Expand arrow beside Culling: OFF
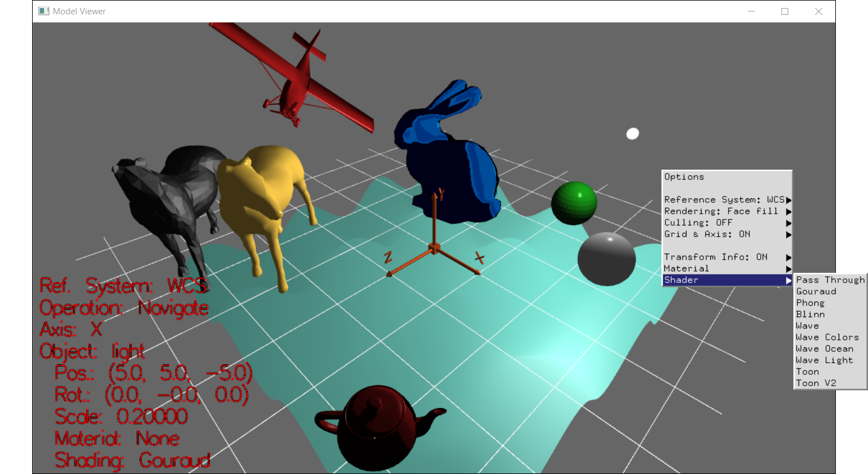The image size is (868, 474). (788, 223)
